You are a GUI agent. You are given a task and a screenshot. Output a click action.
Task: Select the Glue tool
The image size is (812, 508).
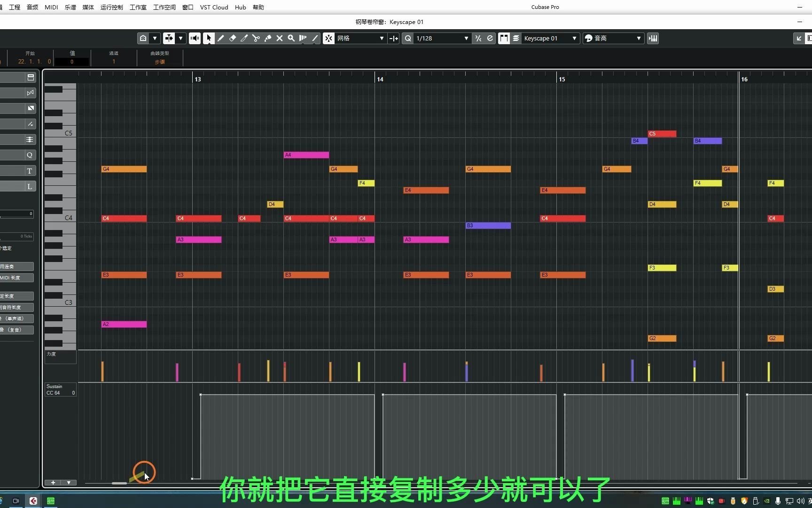[x=267, y=38]
